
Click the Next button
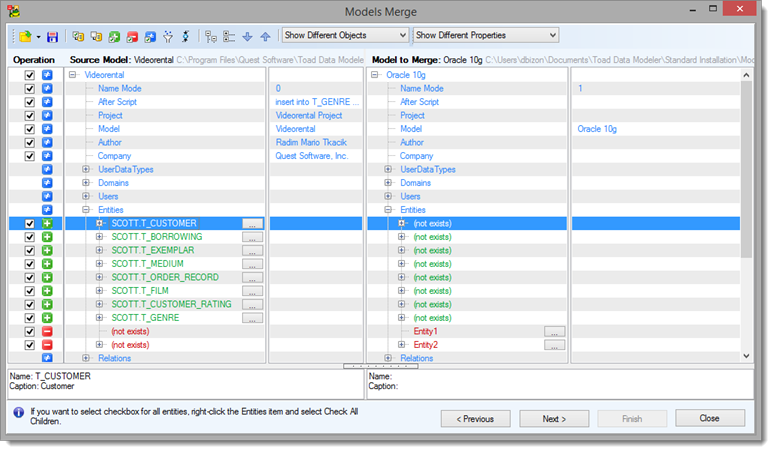(x=552, y=418)
